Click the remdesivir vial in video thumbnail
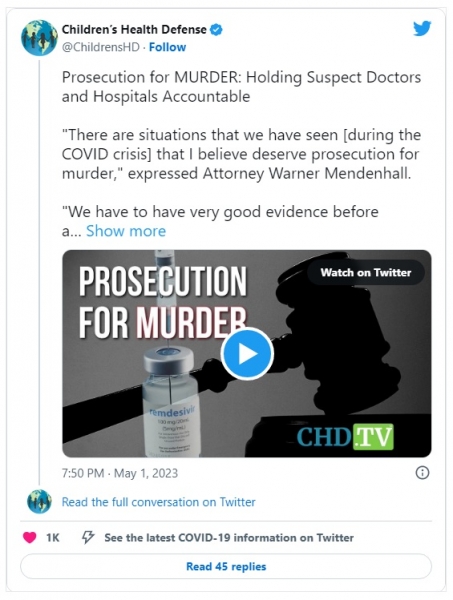This screenshot has width=453, height=600. (170, 402)
